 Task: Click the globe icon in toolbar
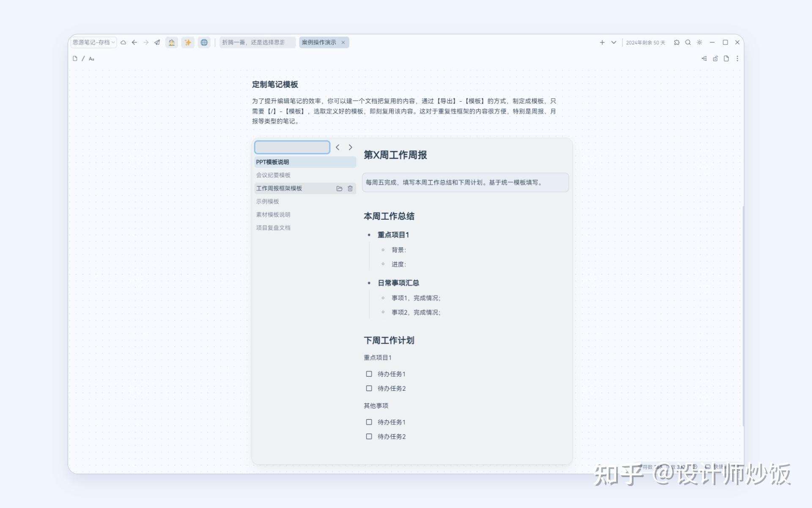pyautogui.click(x=204, y=42)
